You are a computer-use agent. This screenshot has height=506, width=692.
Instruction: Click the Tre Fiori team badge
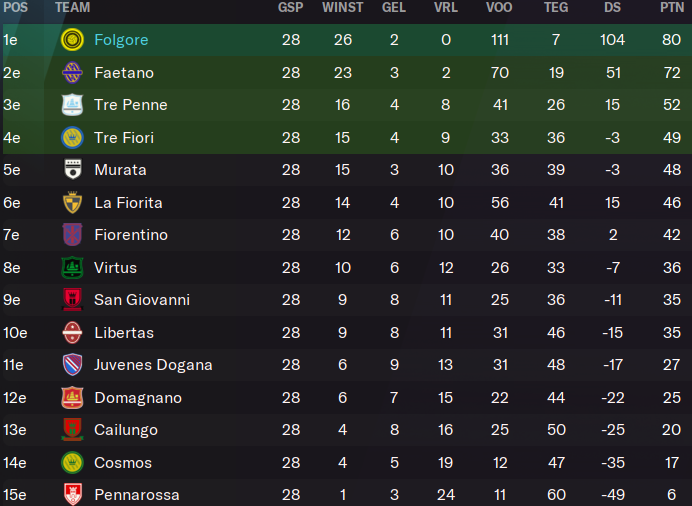[72, 138]
